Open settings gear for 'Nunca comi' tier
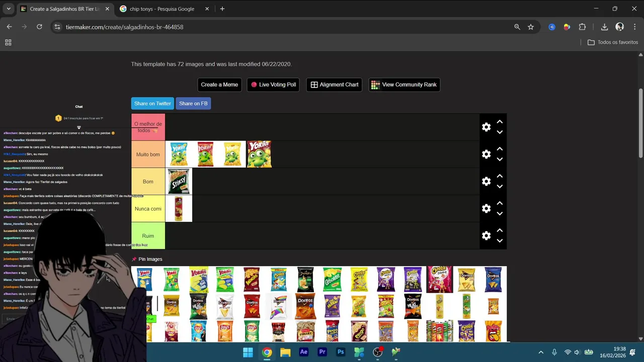 point(486,209)
